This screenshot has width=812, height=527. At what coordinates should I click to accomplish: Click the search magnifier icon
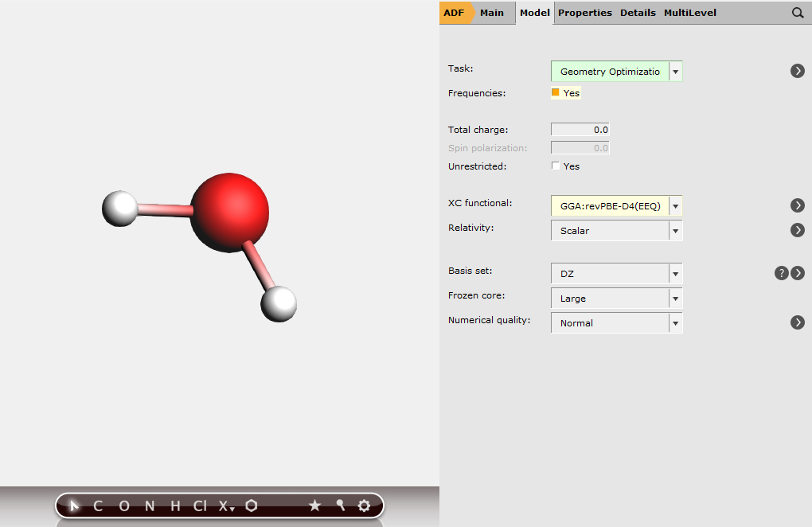(797, 13)
